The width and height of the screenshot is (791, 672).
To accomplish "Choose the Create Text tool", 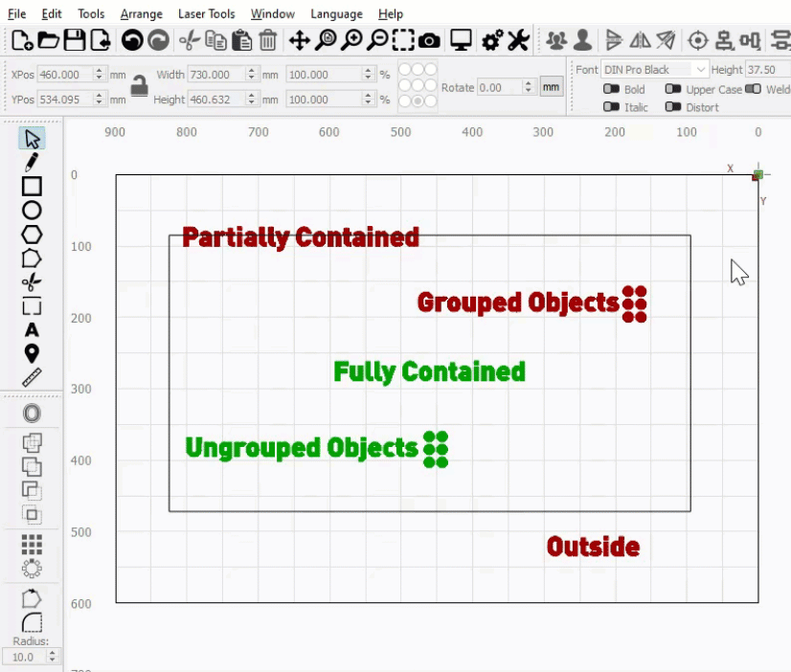I will pyautogui.click(x=32, y=330).
